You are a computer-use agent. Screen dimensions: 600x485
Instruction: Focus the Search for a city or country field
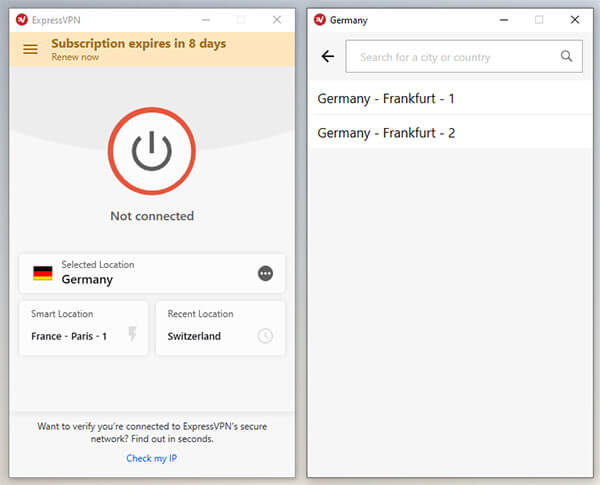coord(464,57)
